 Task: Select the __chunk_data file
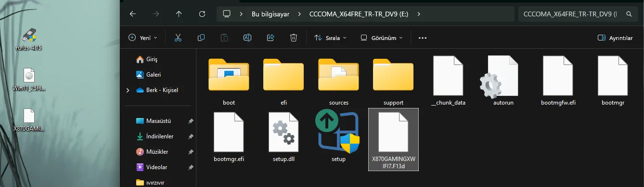(448, 81)
